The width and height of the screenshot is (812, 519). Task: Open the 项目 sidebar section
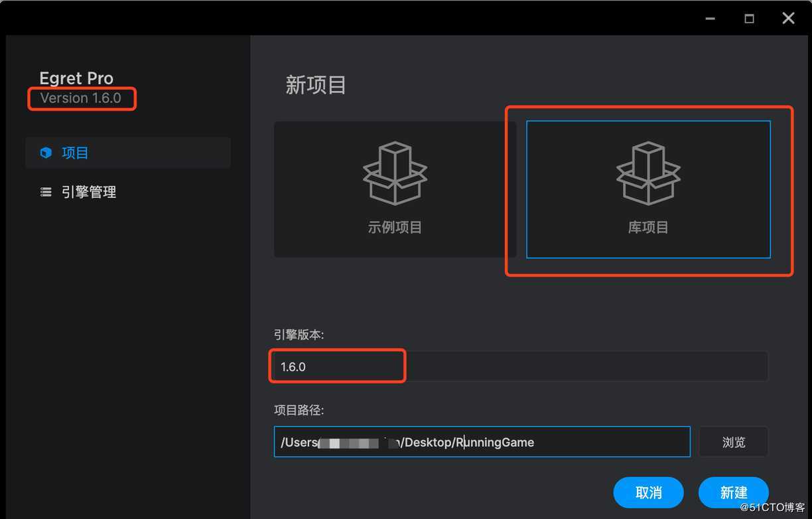(x=128, y=153)
